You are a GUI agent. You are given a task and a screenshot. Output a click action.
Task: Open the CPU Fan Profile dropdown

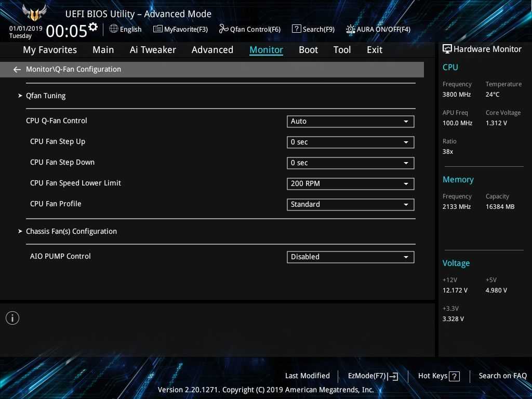350,205
